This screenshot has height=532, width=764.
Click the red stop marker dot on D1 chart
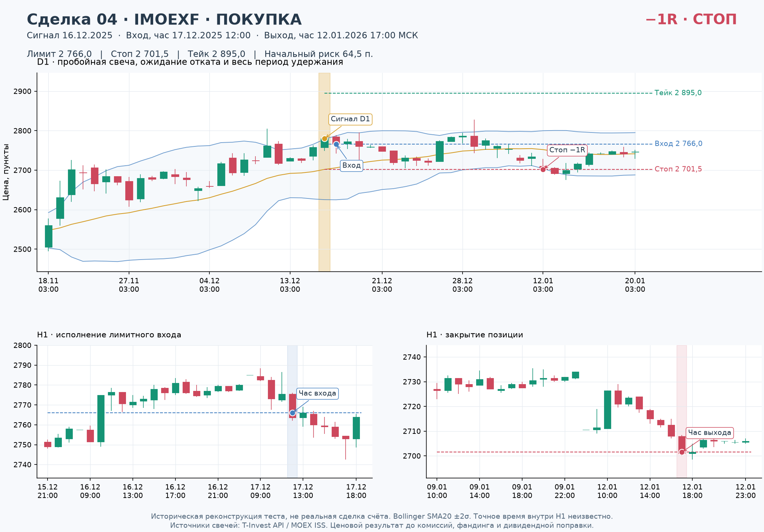click(543, 169)
